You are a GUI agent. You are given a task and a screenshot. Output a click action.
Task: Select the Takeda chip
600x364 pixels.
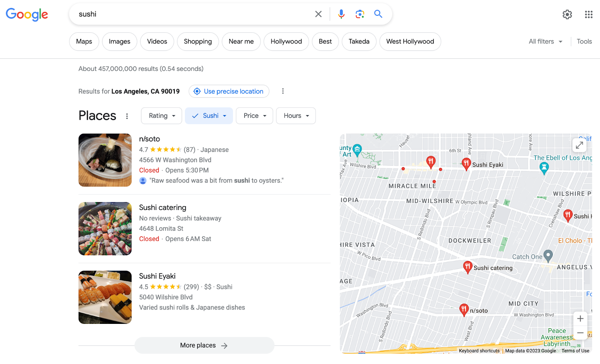(359, 42)
